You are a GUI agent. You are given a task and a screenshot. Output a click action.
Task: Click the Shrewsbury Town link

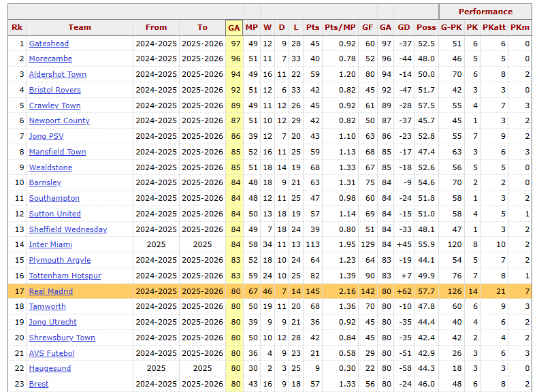[x=62, y=338]
